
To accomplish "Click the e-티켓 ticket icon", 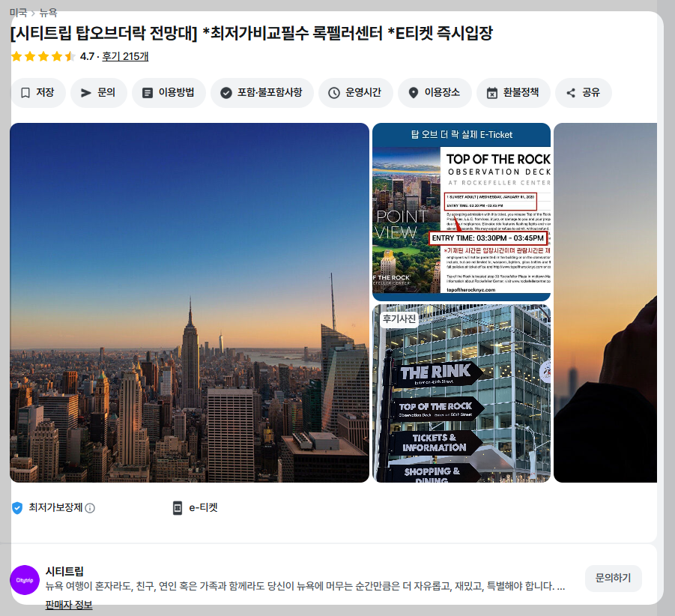I will click(x=178, y=508).
